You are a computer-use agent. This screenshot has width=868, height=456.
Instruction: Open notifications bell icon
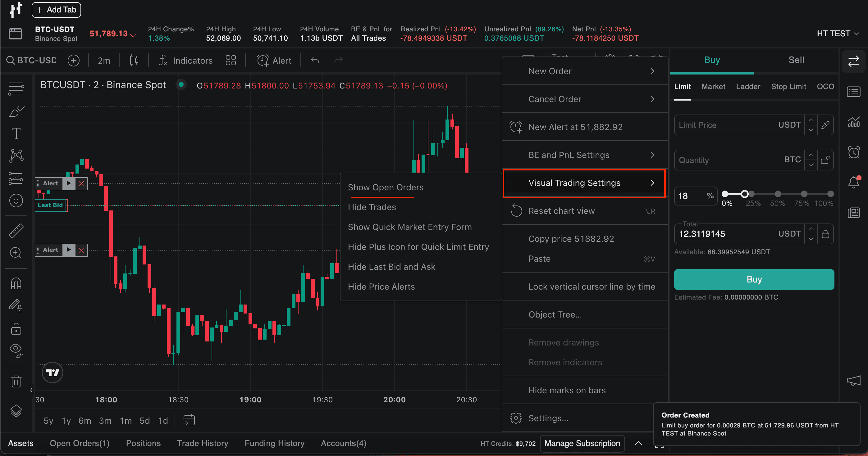coord(853,182)
